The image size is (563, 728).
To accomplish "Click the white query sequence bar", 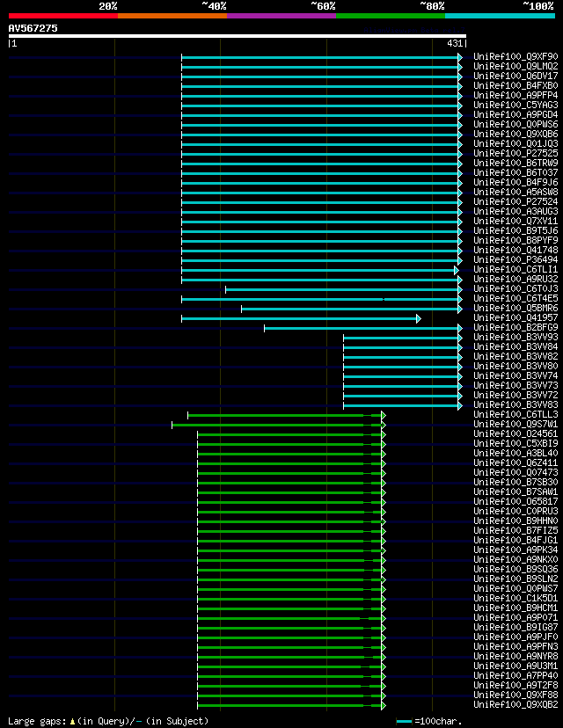I will (238, 36).
